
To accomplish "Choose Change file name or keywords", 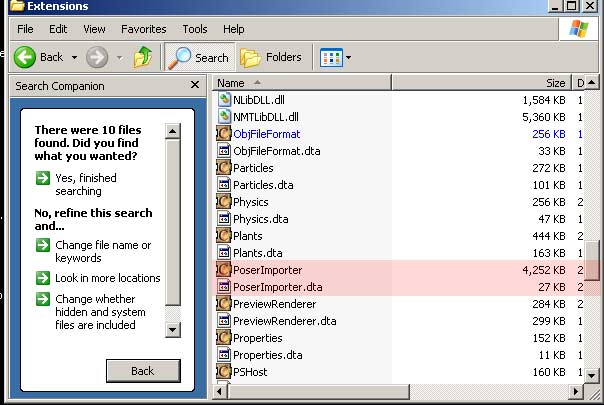I will [103, 252].
